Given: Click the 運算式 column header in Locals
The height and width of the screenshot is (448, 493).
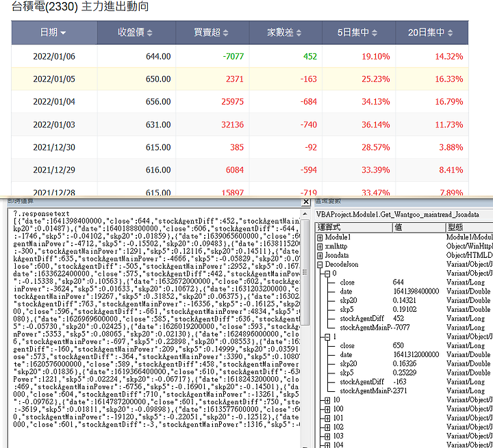Looking at the screenshot, I should click(x=354, y=227).
